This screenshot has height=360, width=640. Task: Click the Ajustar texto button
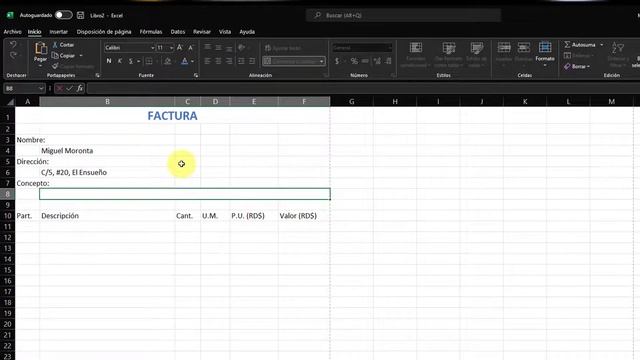pos(283,48)
